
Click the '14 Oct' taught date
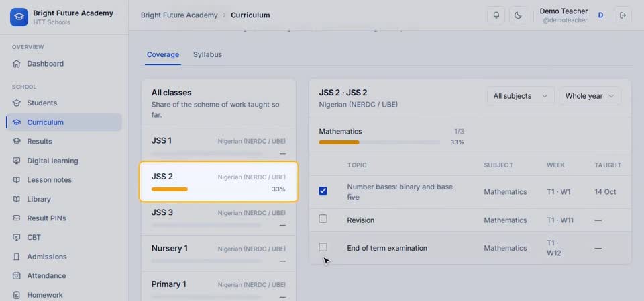[605, 191]
